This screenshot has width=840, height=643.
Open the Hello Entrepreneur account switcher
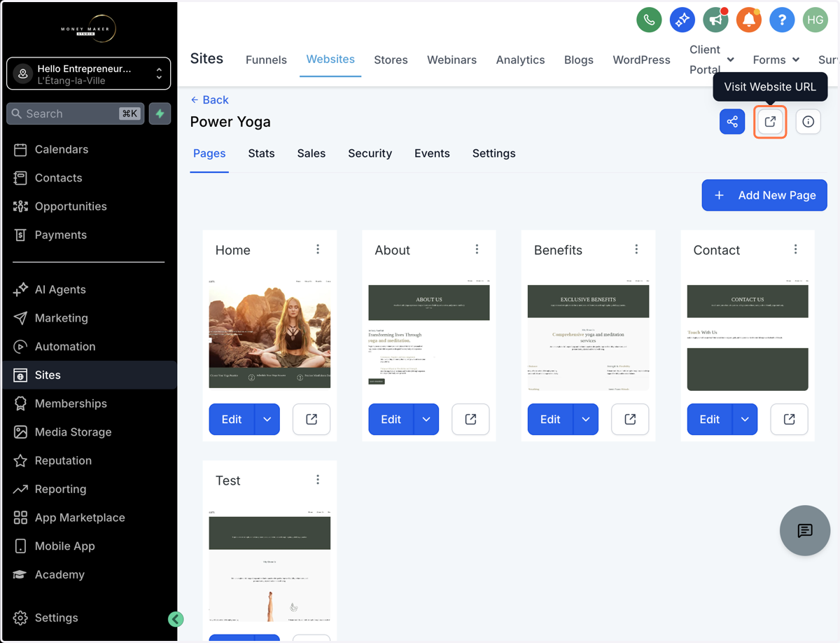pos(89,74)
